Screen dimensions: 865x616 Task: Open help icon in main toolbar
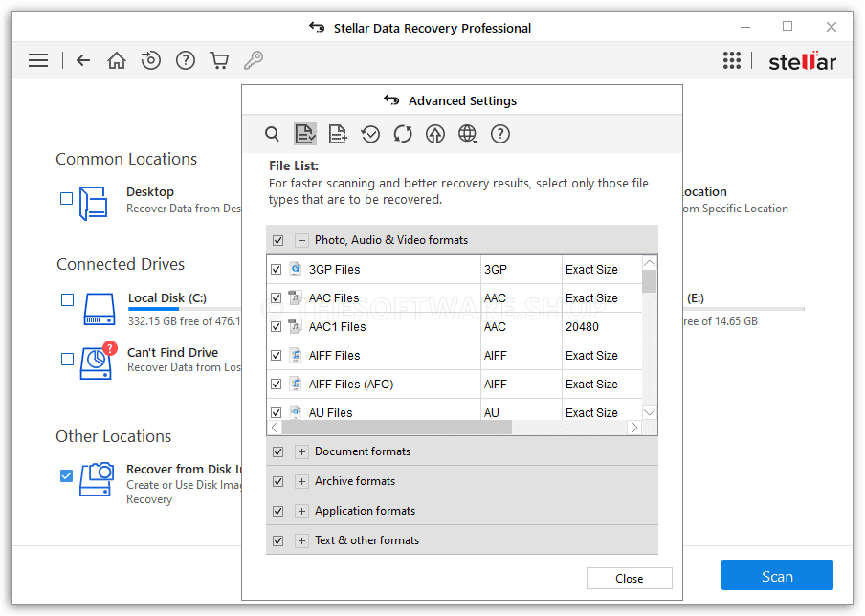coord(186,60)
